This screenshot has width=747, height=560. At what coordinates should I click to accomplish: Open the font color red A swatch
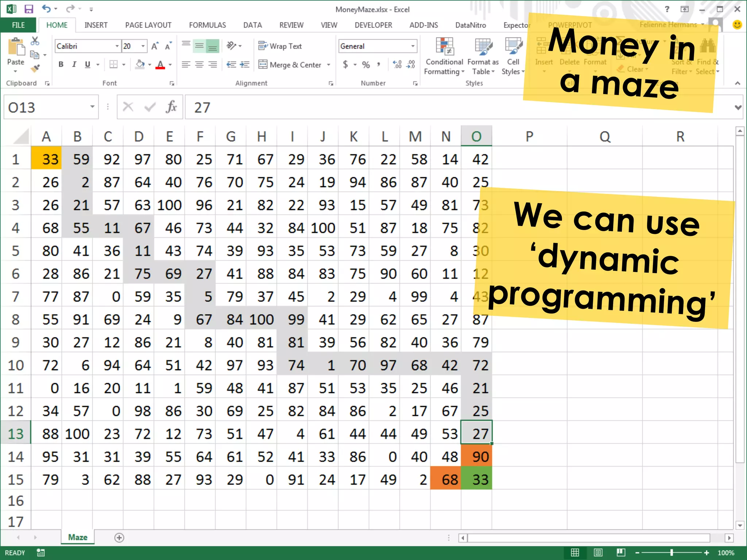160,65
